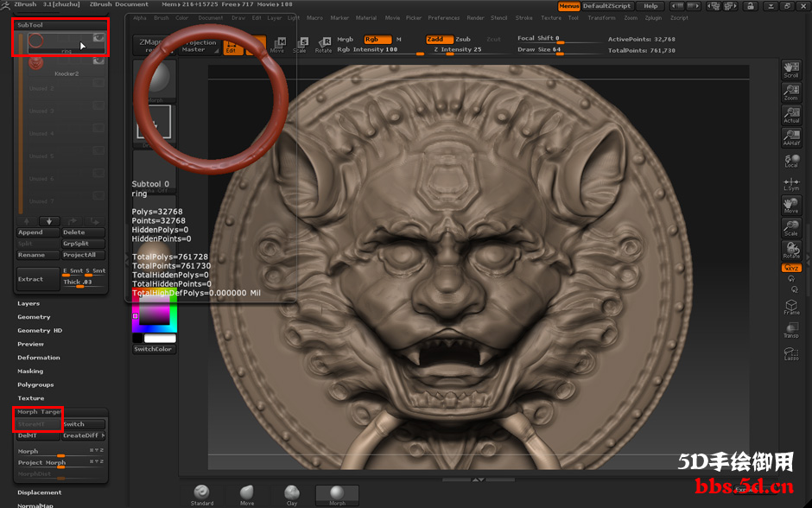Expand the Masking section
Image resolution: width=812 pixels, height=508 pixels.
pyautogui.click(x=30, y=371)
